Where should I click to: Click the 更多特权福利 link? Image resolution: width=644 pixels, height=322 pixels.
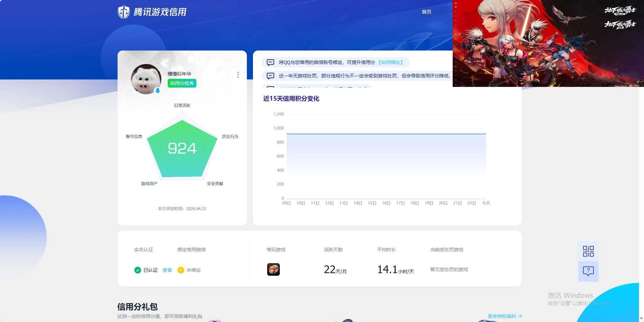(x=505, y=316)
